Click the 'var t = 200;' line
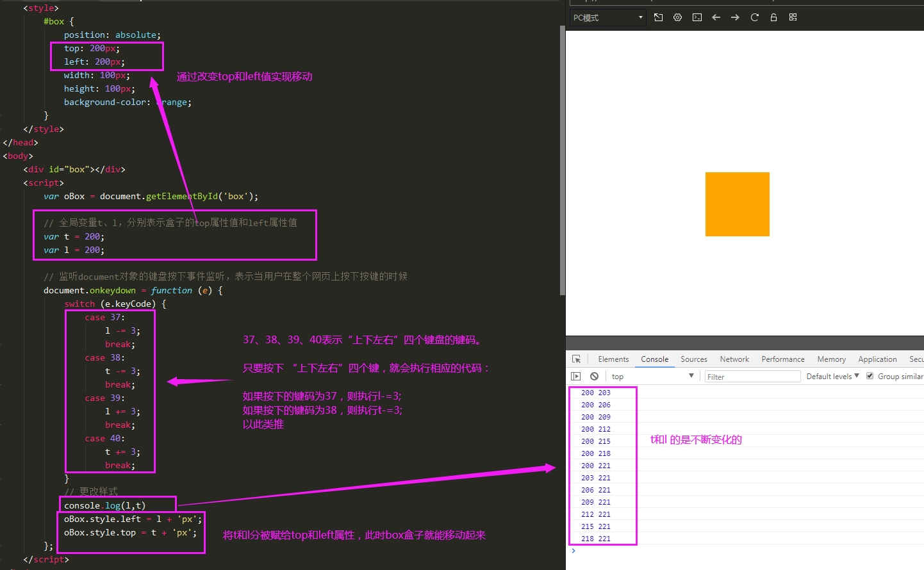924x570 pixels. 74,236
